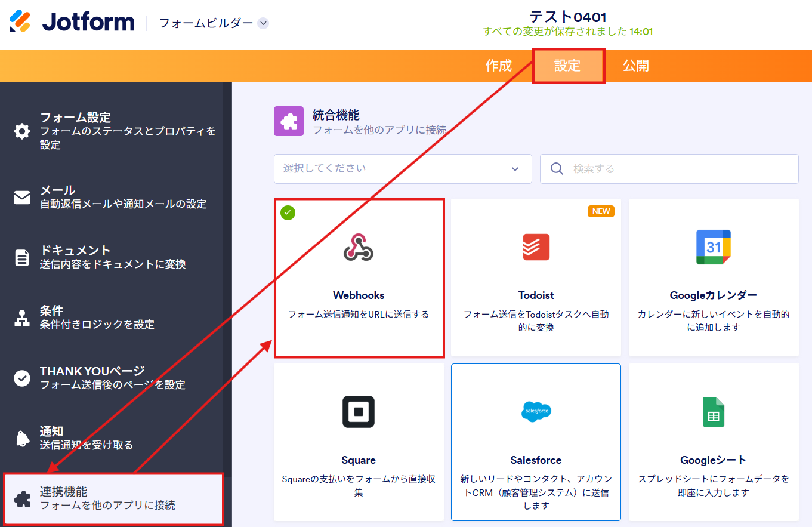Image resolution: width=812 pixels, height=527 pixels.
Task: Go to 条件 conditional logic settings
Action: (x=113, y=318)
